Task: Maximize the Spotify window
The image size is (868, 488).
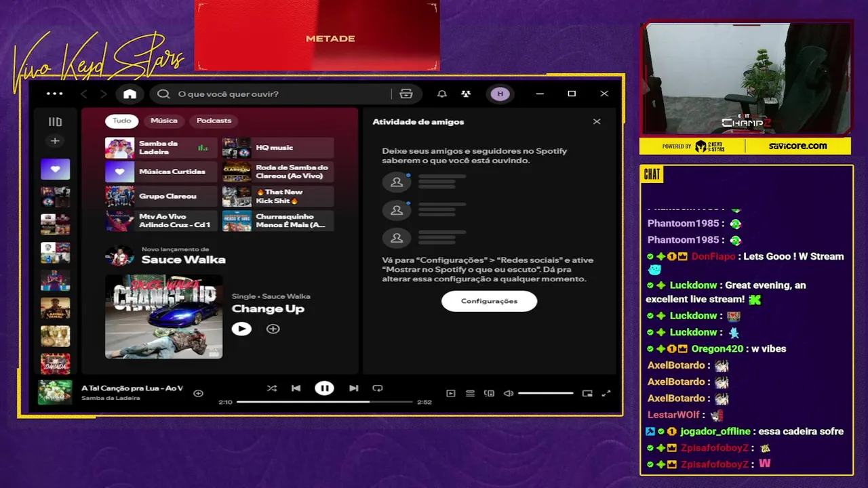Action: click(572, 94)
